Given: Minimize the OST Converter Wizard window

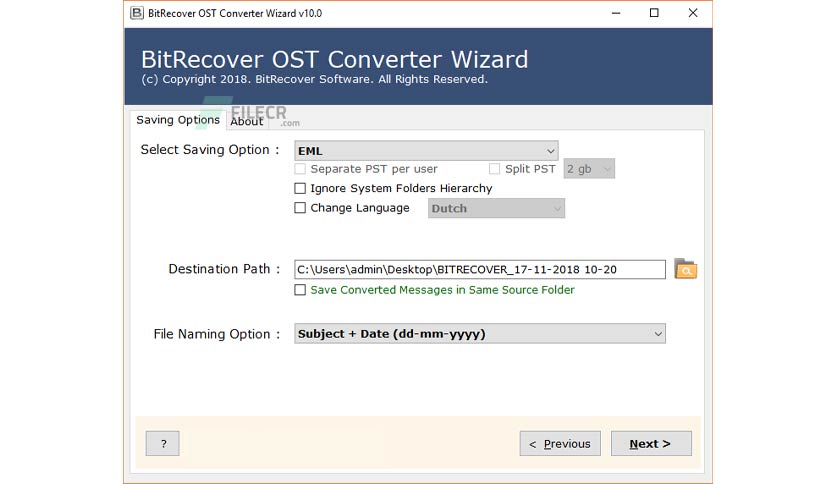Looking at the screenshot, I should tap(616, 13).
